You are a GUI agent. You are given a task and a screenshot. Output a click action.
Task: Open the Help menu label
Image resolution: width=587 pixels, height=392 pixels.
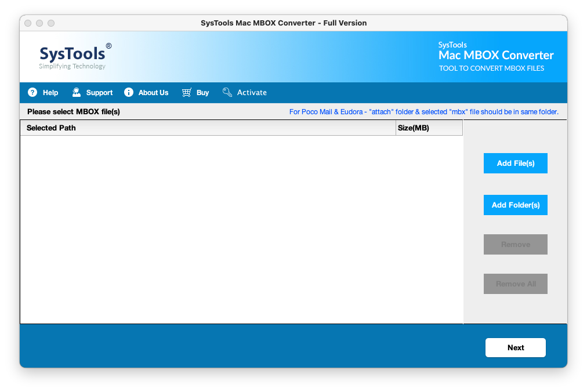click(50, 92)
